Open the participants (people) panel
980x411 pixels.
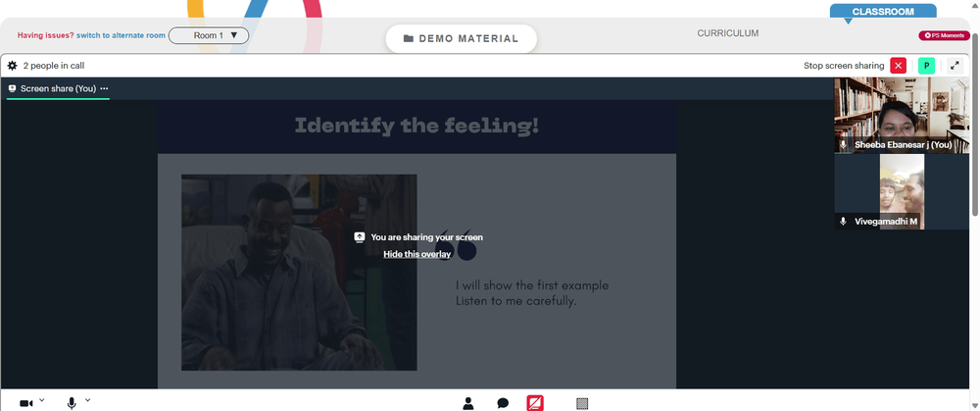pyautogui.click(x=468, y=403)
